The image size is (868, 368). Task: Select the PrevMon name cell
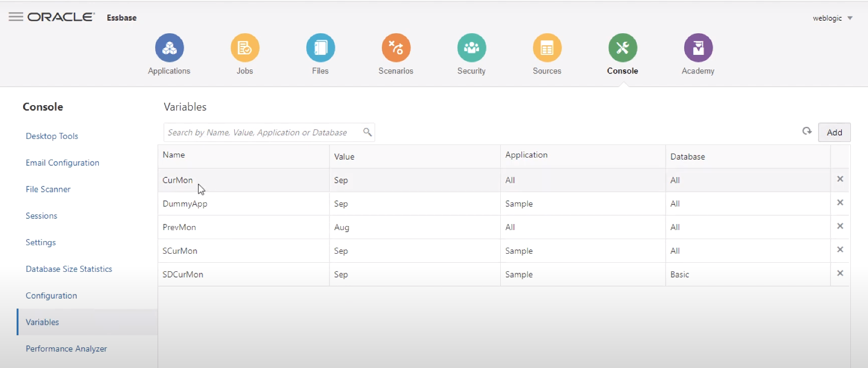tap(244, 227)
